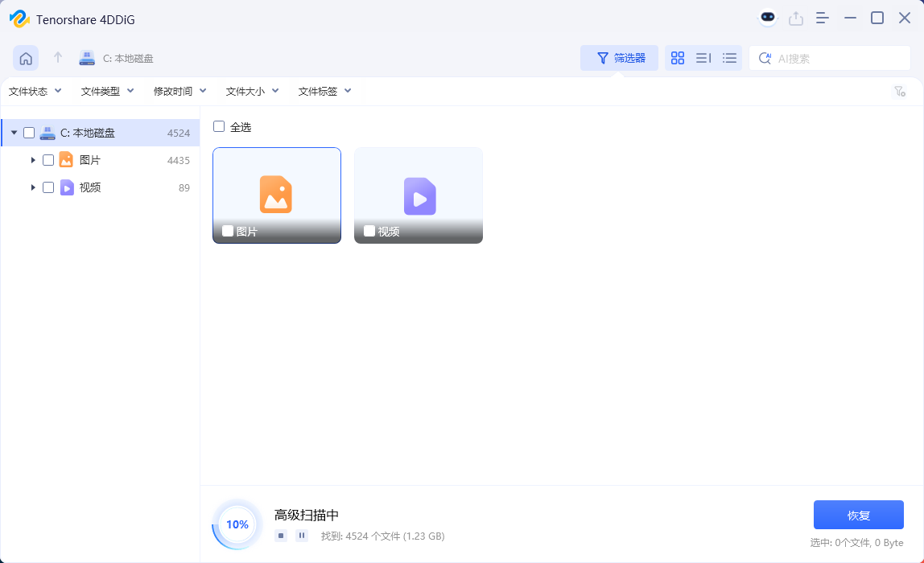924x563 pixels.
Task: Click the navigate up arrow icon
Action: tap(56, 58)
